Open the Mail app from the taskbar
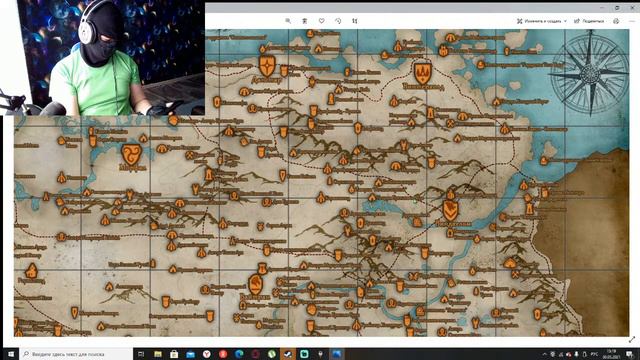 point(190,354)
